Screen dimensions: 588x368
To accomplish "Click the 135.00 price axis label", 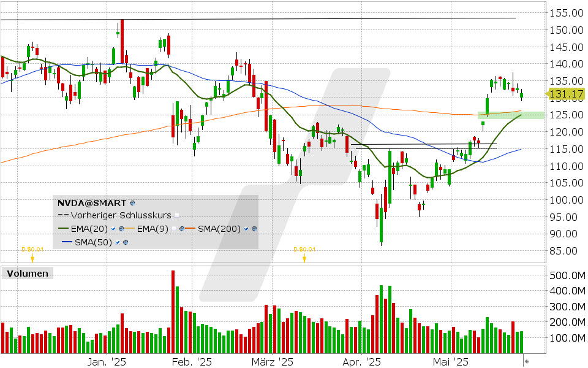I will tap(566, 81).
